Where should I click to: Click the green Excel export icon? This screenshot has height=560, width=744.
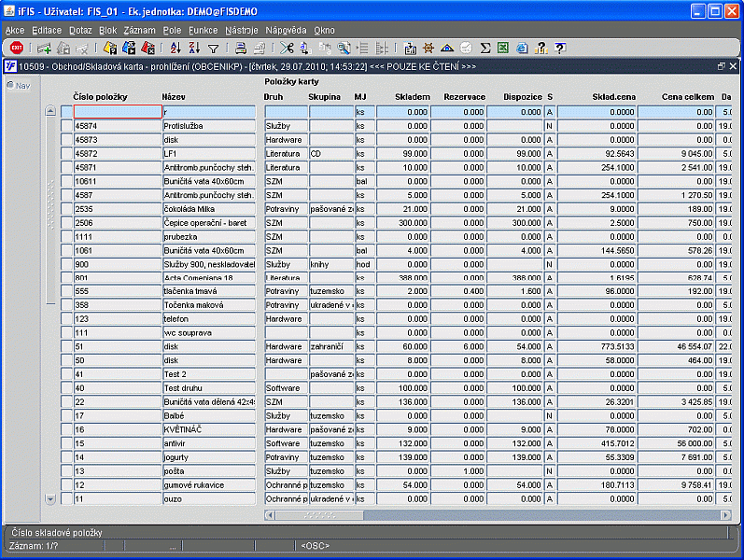(x=503, y=48)
